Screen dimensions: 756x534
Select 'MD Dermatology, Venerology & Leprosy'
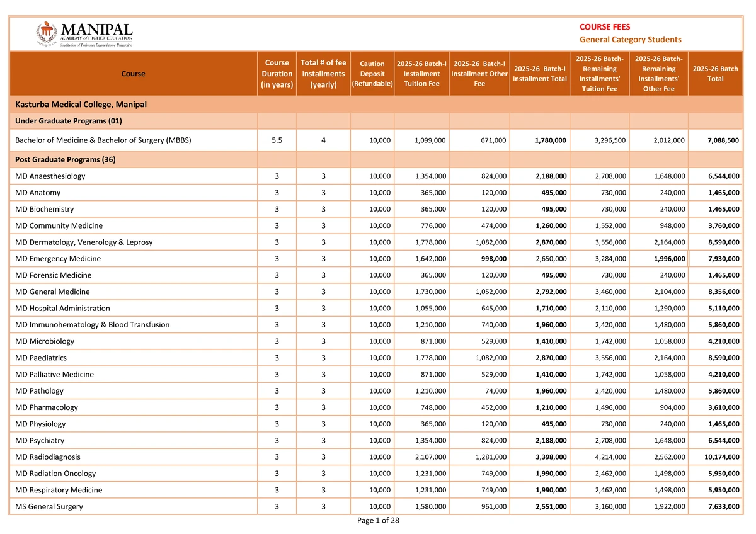tap(84, 242)
